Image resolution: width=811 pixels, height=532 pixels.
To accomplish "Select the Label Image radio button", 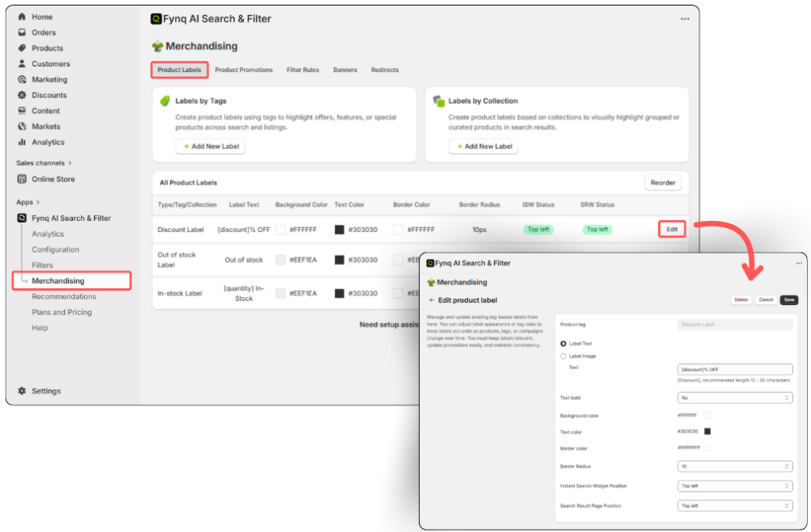I will 563,356.
